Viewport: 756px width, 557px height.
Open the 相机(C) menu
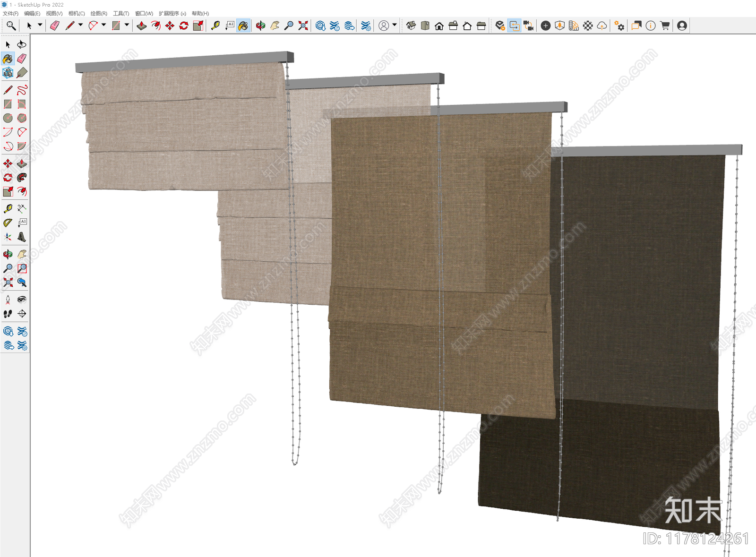point(77,14)
